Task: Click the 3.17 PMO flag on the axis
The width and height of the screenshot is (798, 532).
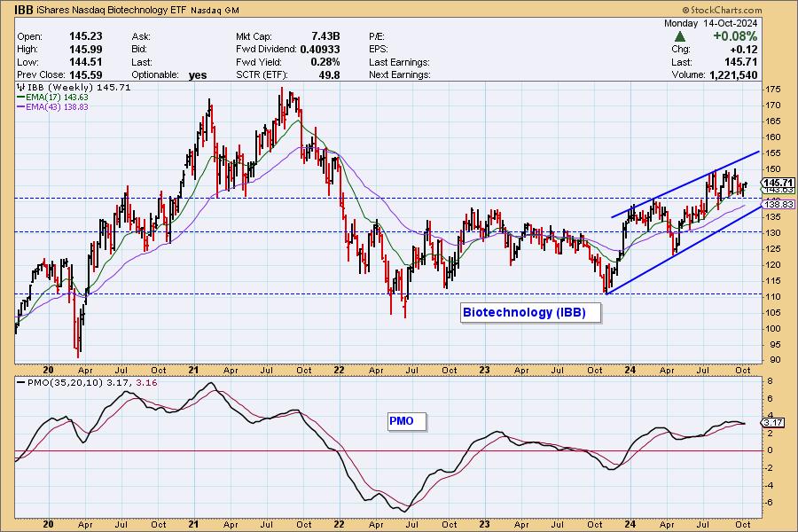Action: tap(773, 423)
